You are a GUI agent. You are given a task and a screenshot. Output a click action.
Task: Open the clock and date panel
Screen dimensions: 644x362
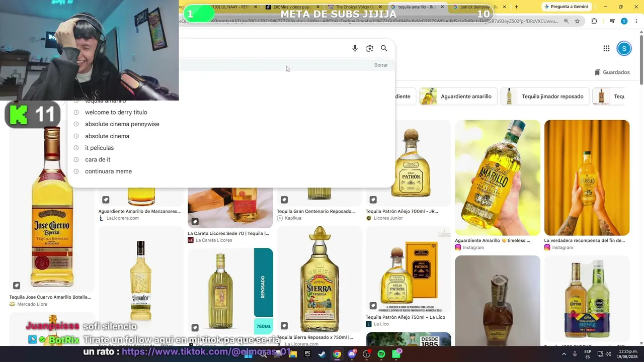[x=628, y=354]
